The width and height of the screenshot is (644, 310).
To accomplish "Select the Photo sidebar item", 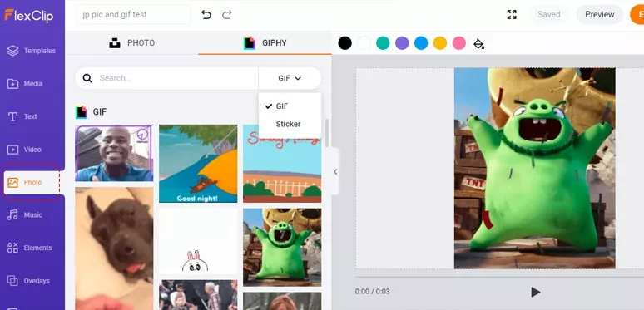I will [x=32, y=183].
